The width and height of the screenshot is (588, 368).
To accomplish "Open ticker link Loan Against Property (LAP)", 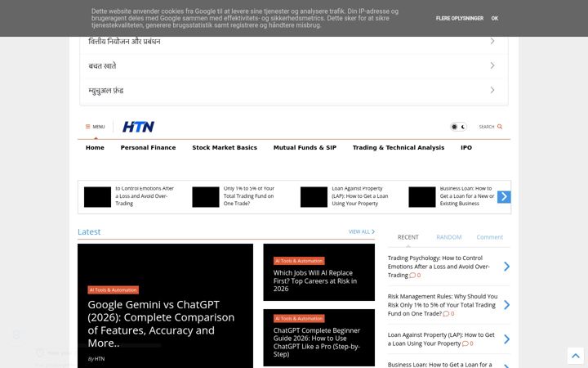I will tap(360, 196).
